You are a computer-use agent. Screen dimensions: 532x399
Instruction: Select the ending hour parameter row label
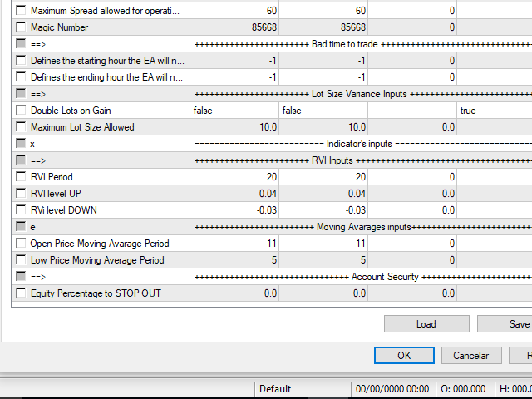pos(107,77)
